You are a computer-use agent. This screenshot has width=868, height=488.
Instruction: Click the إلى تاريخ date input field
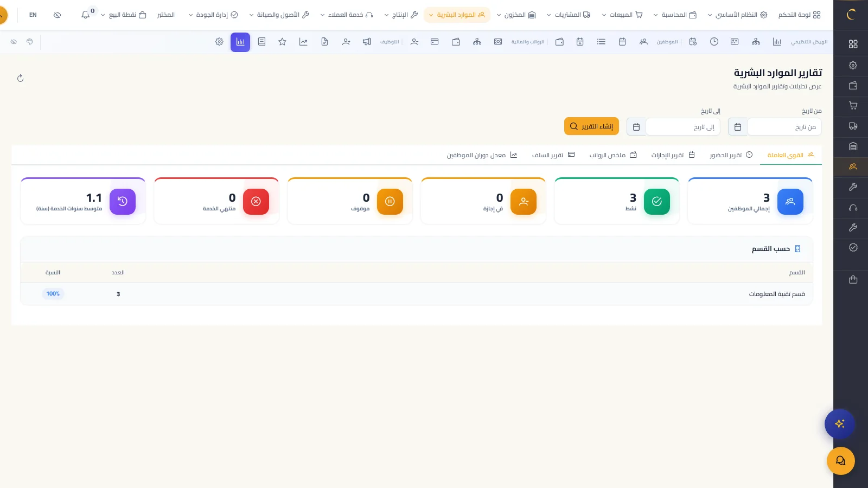683,127
